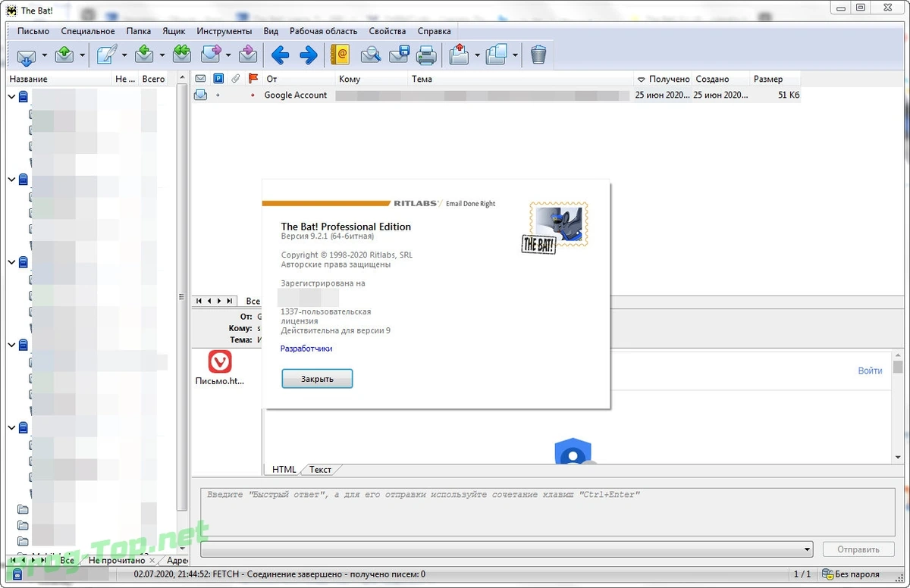
Task: Open dropdown arrow next to move-to-folder icon
Action: tap(477, 55)
